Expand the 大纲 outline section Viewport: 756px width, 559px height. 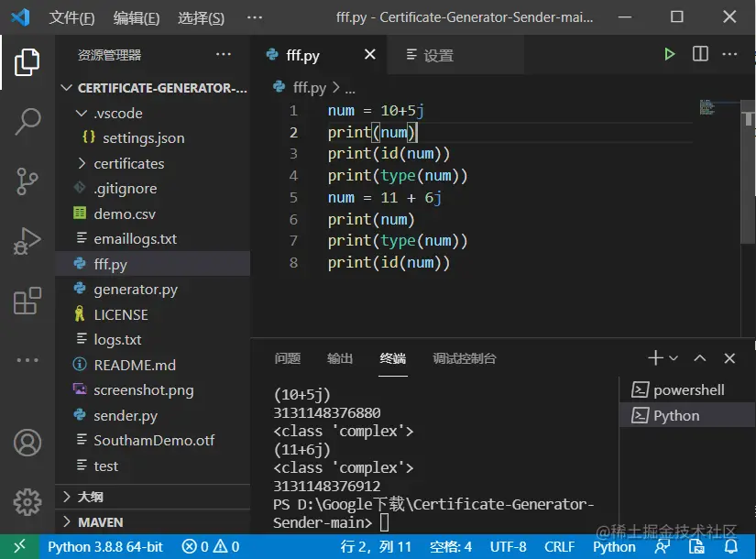click(152, 497)
